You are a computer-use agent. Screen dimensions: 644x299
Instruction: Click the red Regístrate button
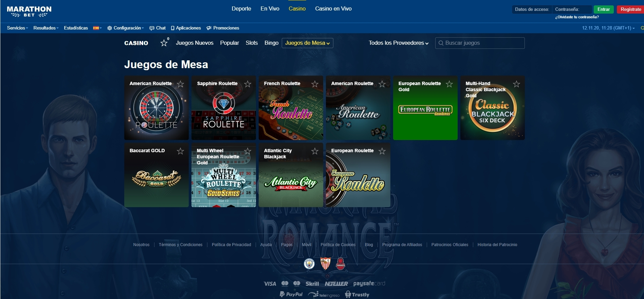coord(630,9)
